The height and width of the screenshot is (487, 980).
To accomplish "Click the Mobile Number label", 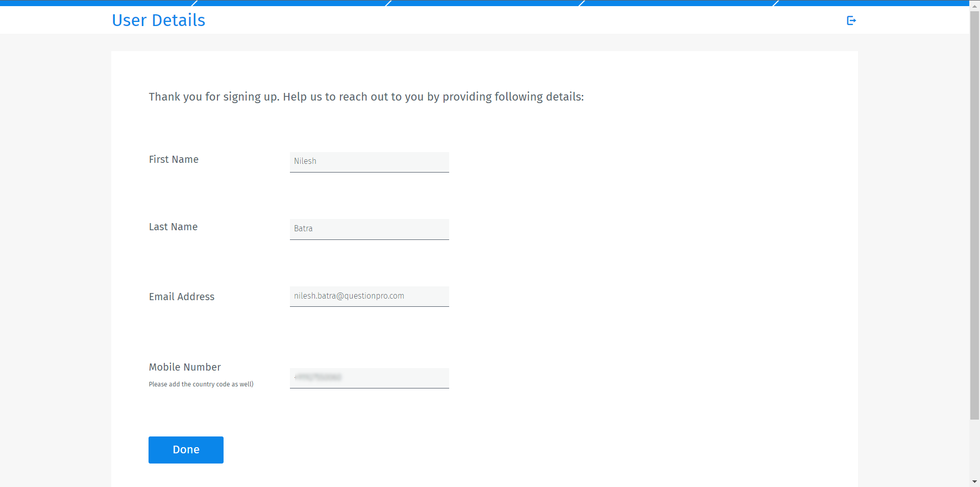I will coord(185,367).
